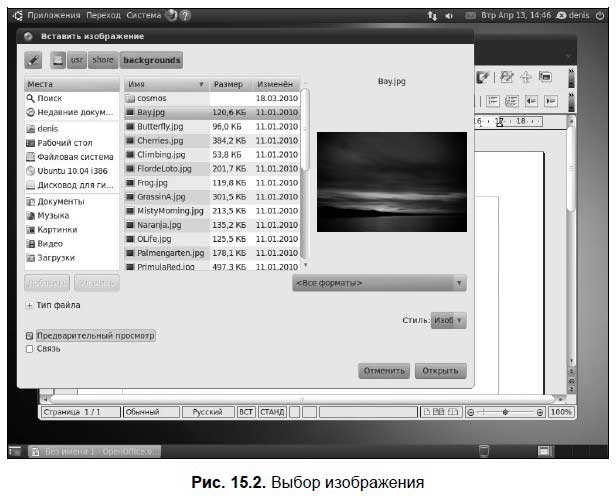Click the Отменить button
Viewport: 616px width, 496px height.
pos(384,371)
